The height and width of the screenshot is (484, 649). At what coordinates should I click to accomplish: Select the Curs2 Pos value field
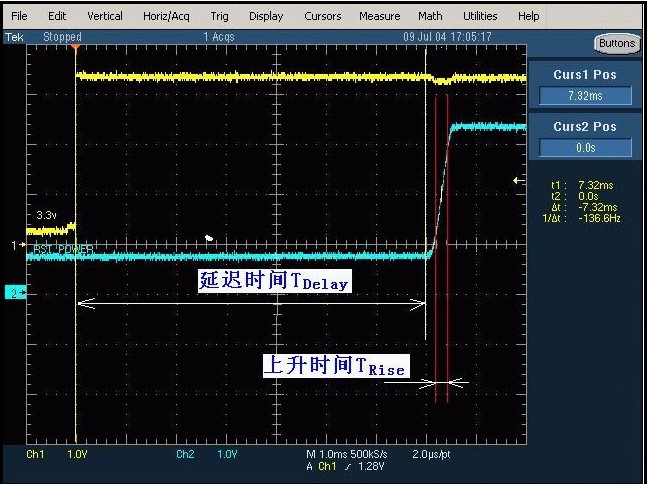pyautogui.click(x=585, y=148)
